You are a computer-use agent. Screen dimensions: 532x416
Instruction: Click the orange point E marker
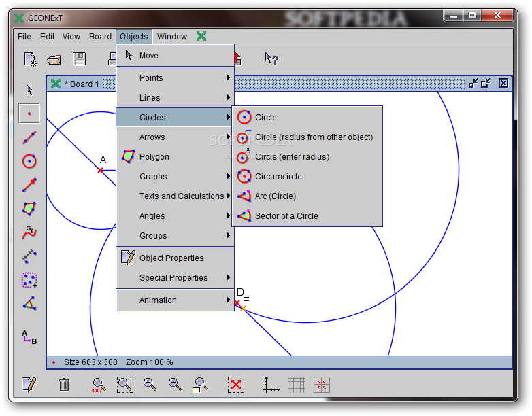point(243,308)
